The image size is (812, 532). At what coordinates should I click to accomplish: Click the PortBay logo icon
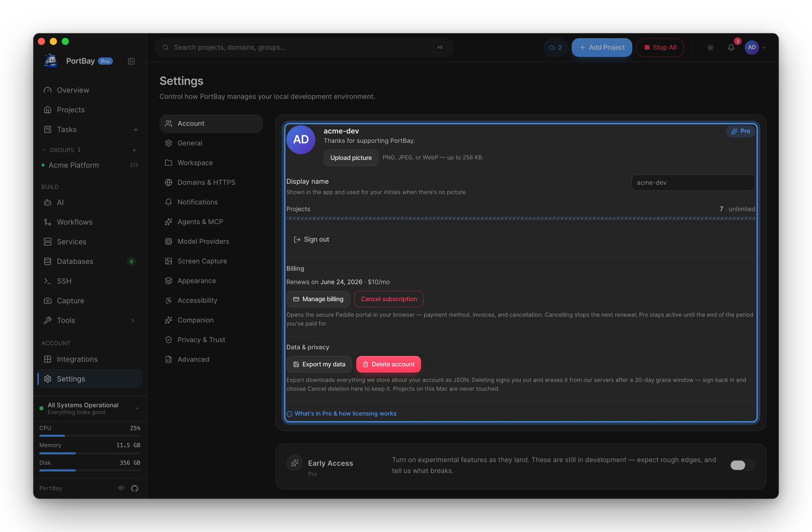coord(51,61)
